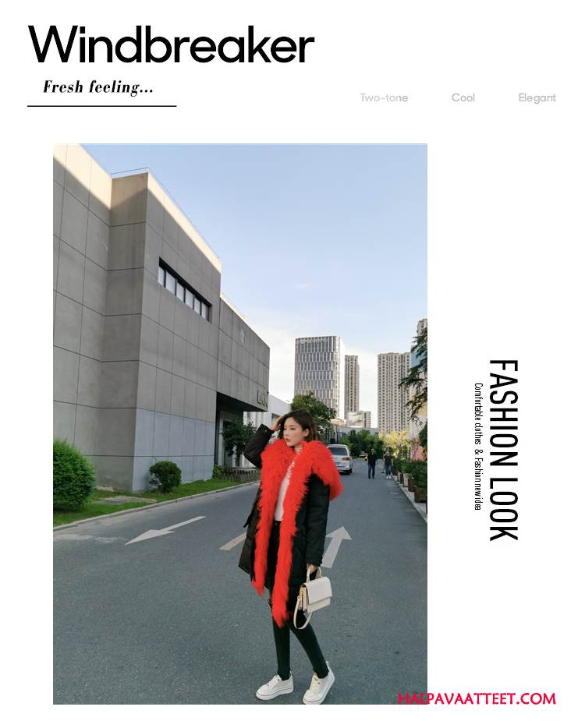Click the dark window strip on the gray building
The width and height of the screenshot is (585, 728).
(184, 291)
